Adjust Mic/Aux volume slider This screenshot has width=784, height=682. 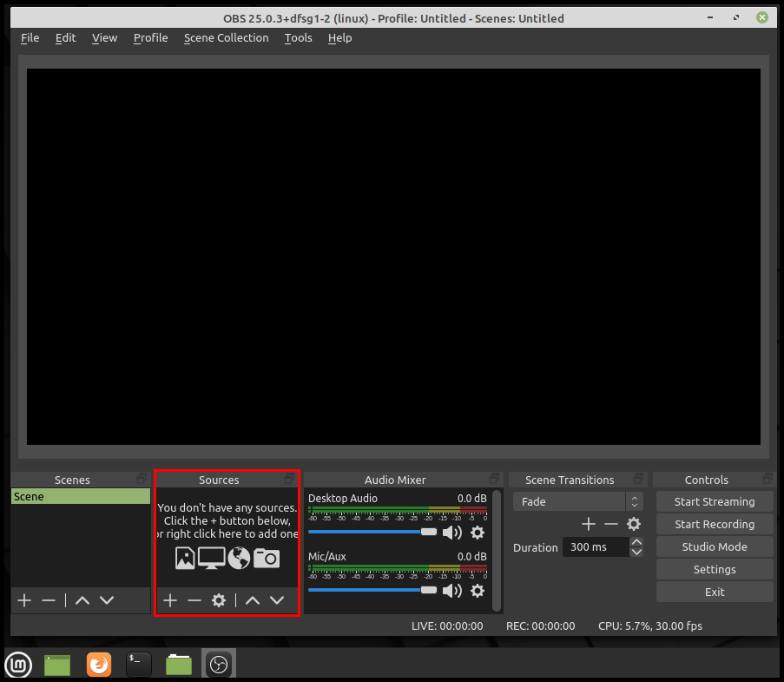[x=372, y=590]
